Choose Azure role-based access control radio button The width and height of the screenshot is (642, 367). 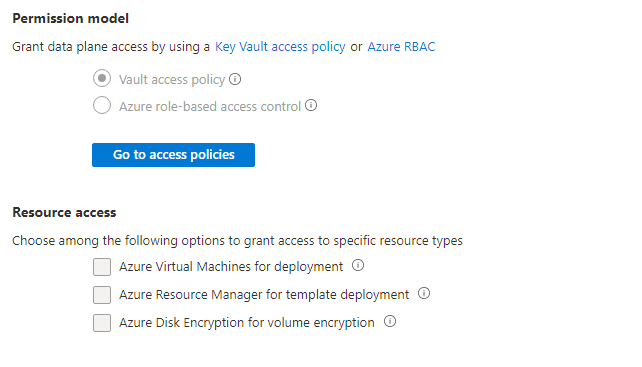coord(102,105)
